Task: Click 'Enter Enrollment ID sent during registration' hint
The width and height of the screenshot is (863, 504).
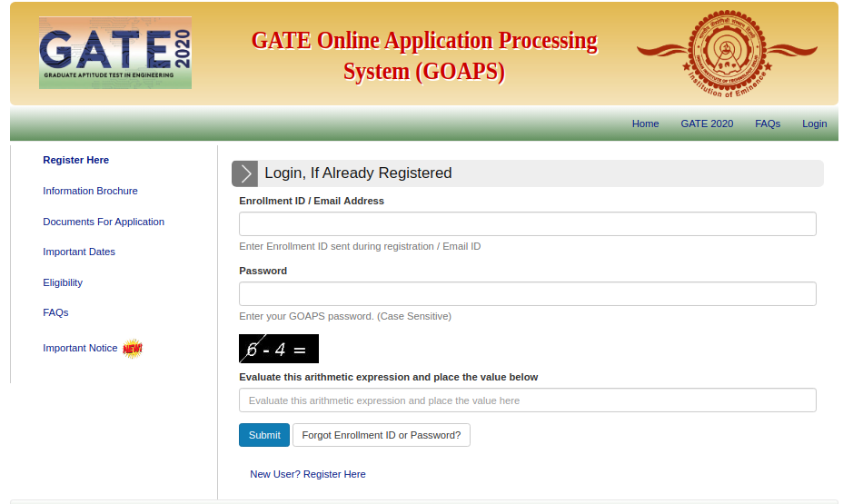Action: coord(360,246)
